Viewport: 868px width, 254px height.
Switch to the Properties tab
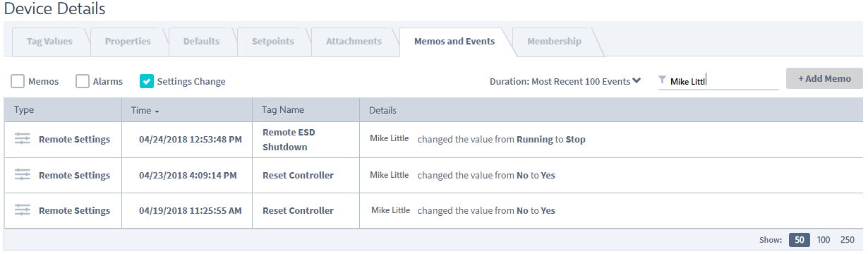click(x=128, y=42)
